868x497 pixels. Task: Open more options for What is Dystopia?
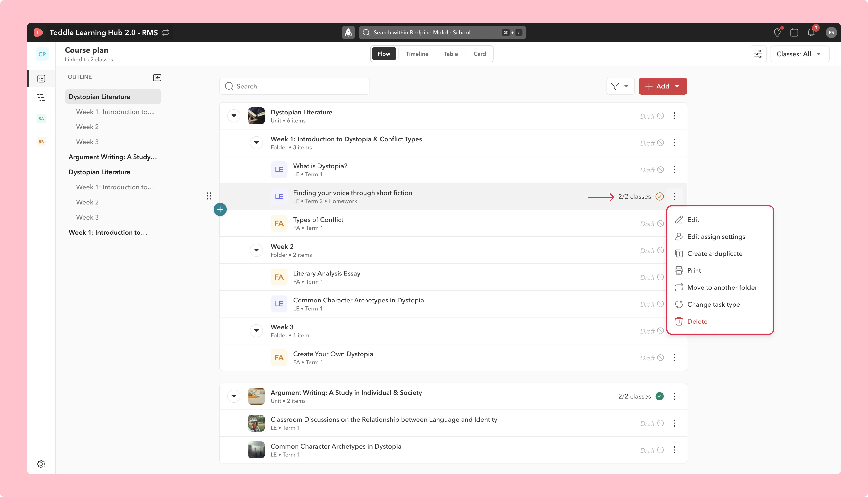click(674, 170)
